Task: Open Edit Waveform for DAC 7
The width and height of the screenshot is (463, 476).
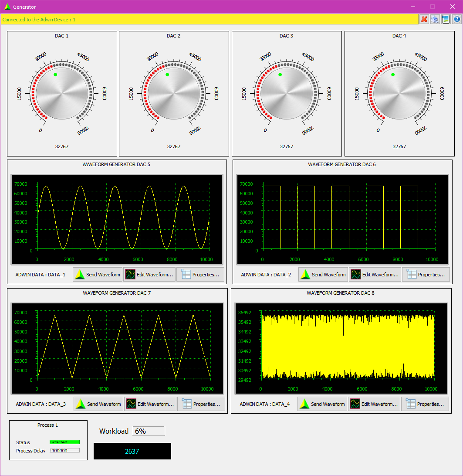Action: [x=151, y=404]
